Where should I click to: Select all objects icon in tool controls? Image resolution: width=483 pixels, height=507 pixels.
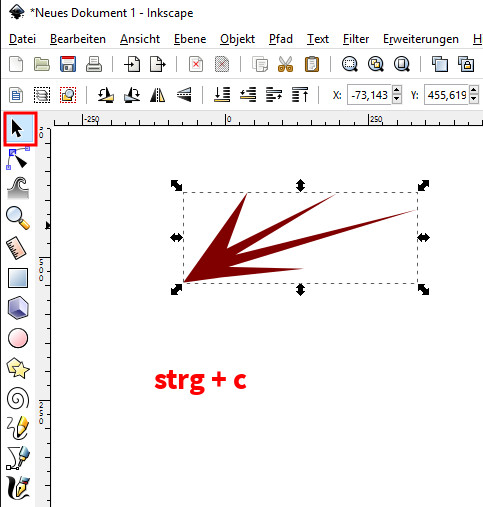(x=16, y=95)
